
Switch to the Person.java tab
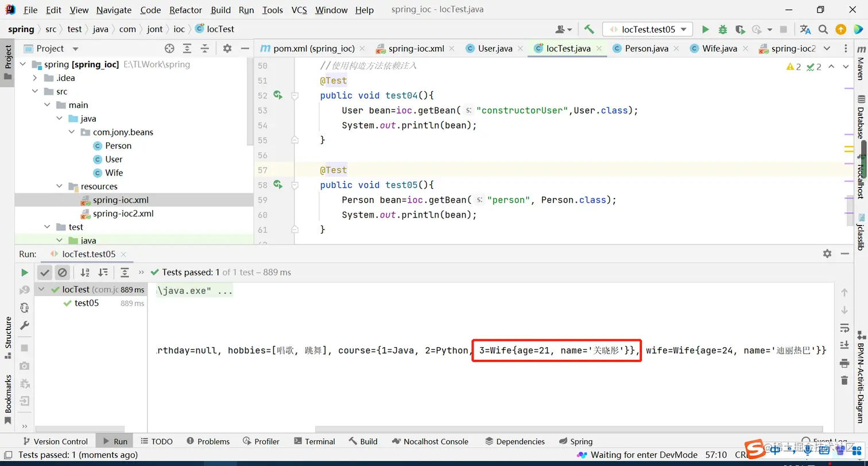pos(647,49)
